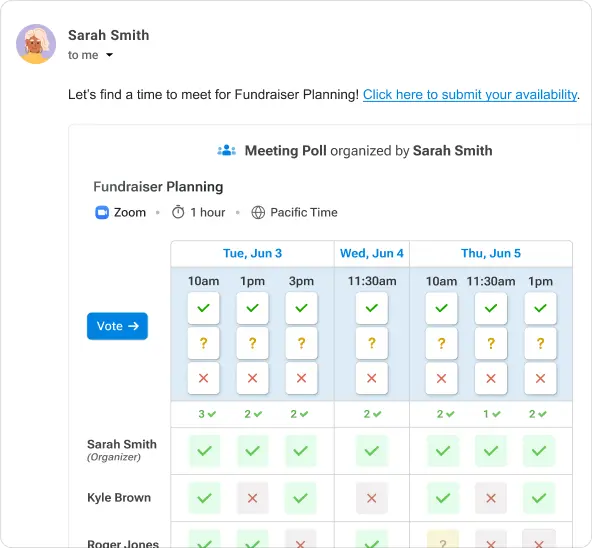Select no X for Tue 3pm
This screenshot has height=548, width=592.
(x=301, y=378)
